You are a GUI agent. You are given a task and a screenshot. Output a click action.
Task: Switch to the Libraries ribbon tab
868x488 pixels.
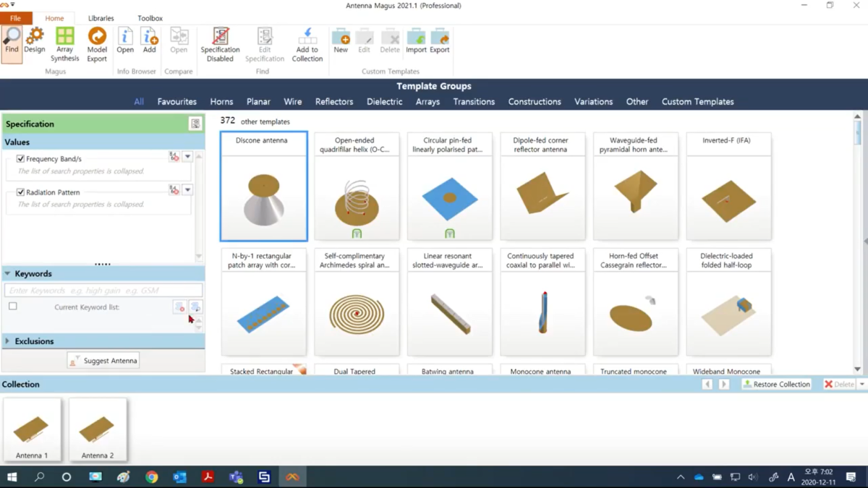(x=101, y=18)
